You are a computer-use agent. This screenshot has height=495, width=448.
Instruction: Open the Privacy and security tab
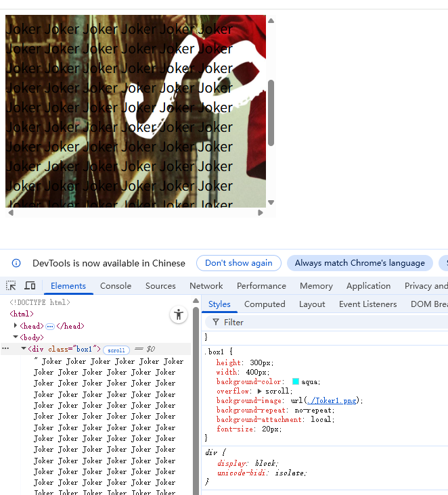coord(426,285)
